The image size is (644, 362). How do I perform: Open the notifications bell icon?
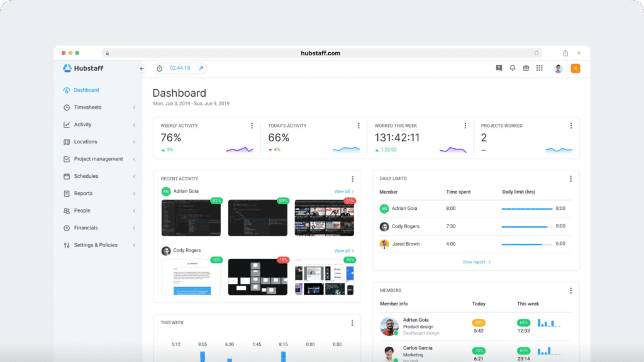click(x=512, y=67)
